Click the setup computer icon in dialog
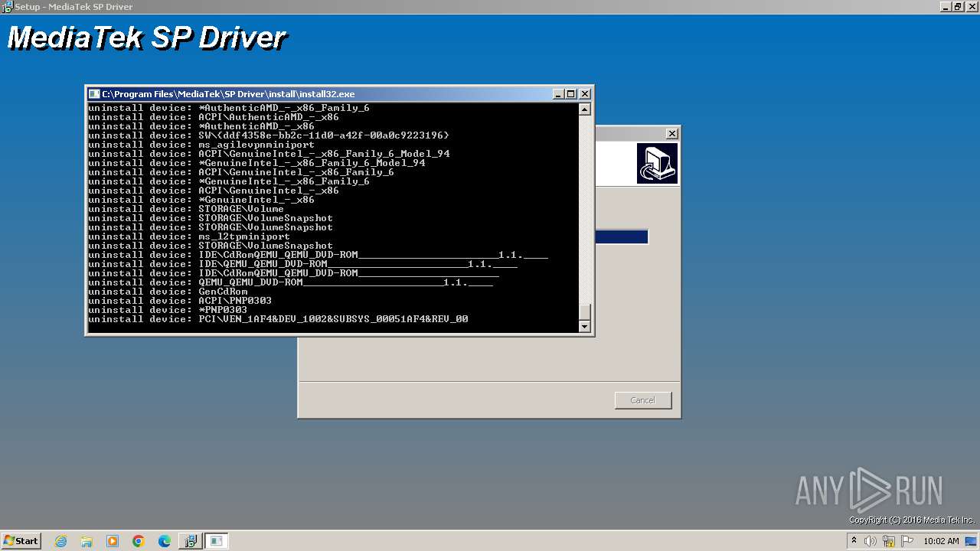This screenshot has width=980, height=551. pos(657,164)
